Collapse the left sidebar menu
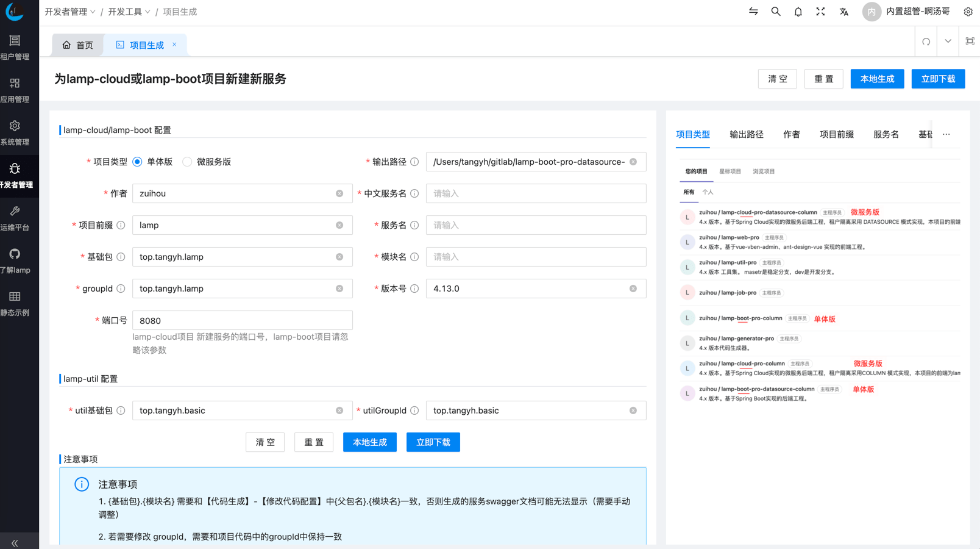This screenshot has height=549, width=980. pos(15,542)
